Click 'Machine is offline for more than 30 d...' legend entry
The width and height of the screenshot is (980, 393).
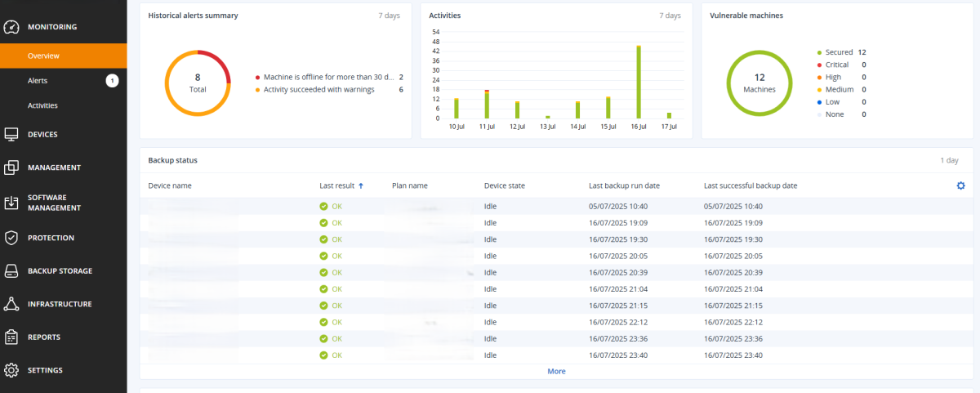pos(330,77)
